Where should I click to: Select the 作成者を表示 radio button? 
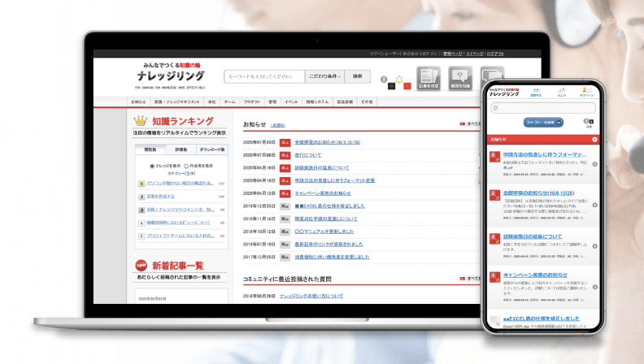185,166
